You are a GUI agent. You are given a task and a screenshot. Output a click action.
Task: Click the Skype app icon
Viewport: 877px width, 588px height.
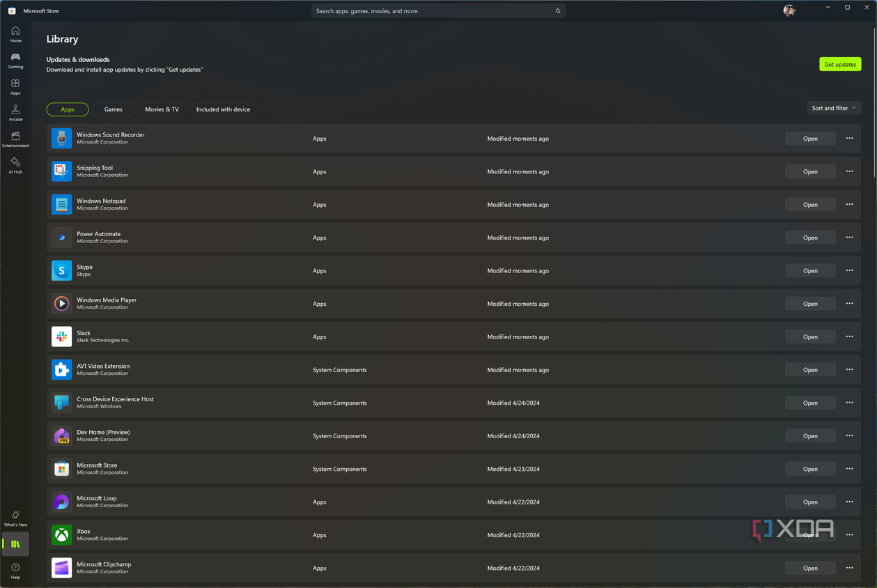[61, 270]
